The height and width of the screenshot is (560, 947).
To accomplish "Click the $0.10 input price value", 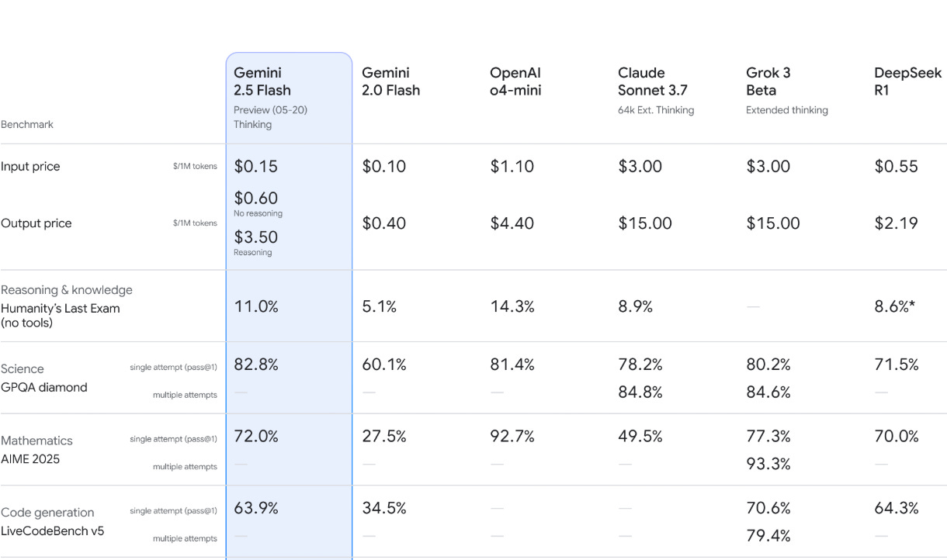I will [x=383, y=167].
